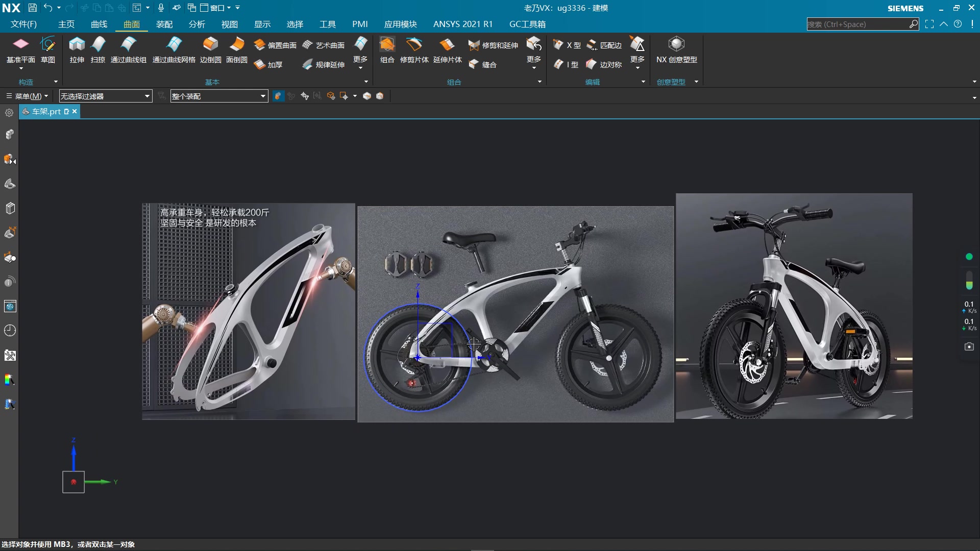Select the 面倒圆 face blend tool
The width and height of the screenshot is (980, 551).
tap(236, 50)
